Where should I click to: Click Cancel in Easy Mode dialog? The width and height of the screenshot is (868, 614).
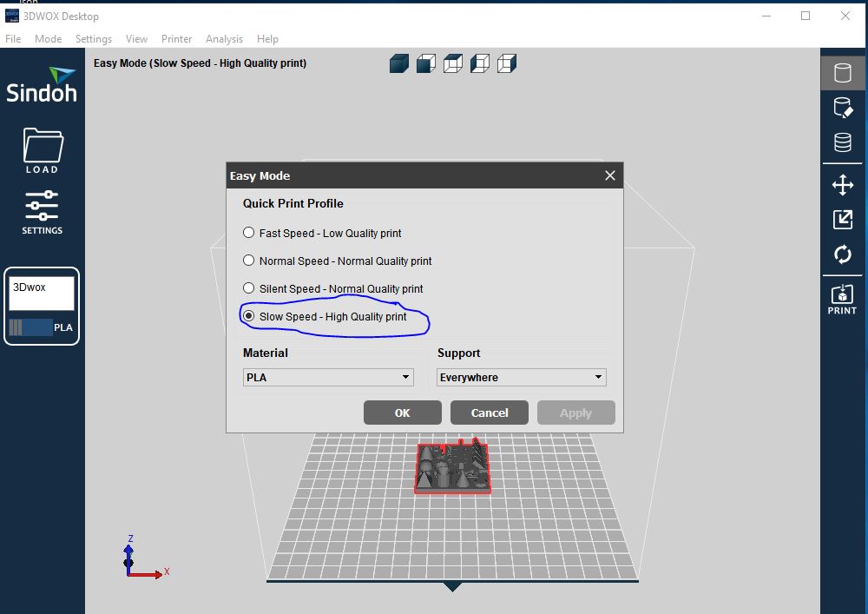click(490, 413)
